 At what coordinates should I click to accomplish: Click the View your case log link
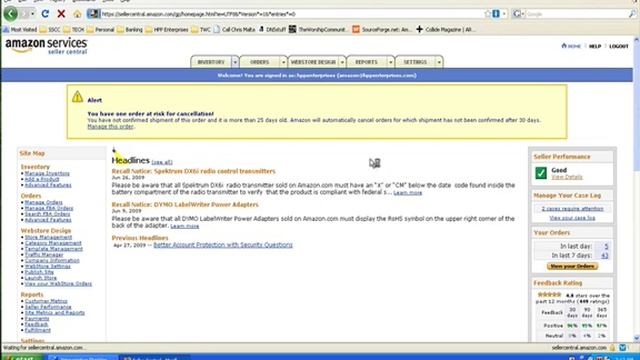tap(572, 218)
